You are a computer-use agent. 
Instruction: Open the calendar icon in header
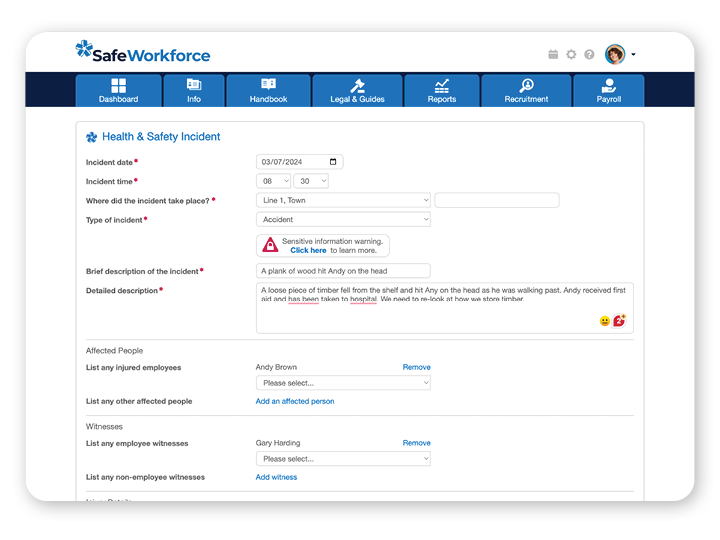click(553, 55)
